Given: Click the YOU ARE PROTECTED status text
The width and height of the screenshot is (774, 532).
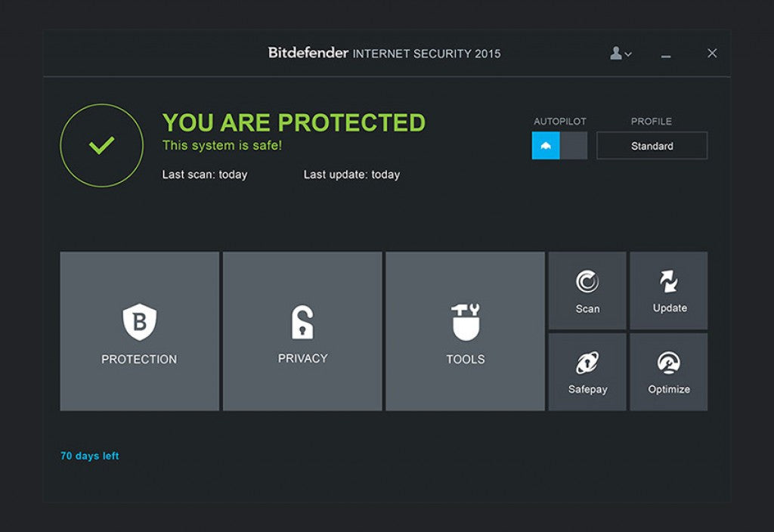Looking at the screenshot, I should 294,122.
